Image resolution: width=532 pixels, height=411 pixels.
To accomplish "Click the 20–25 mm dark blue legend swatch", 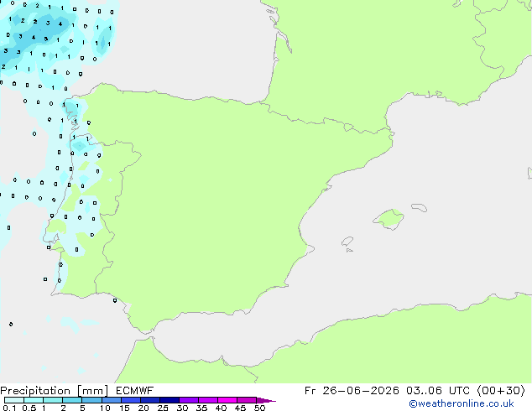I will pos(150,400).
